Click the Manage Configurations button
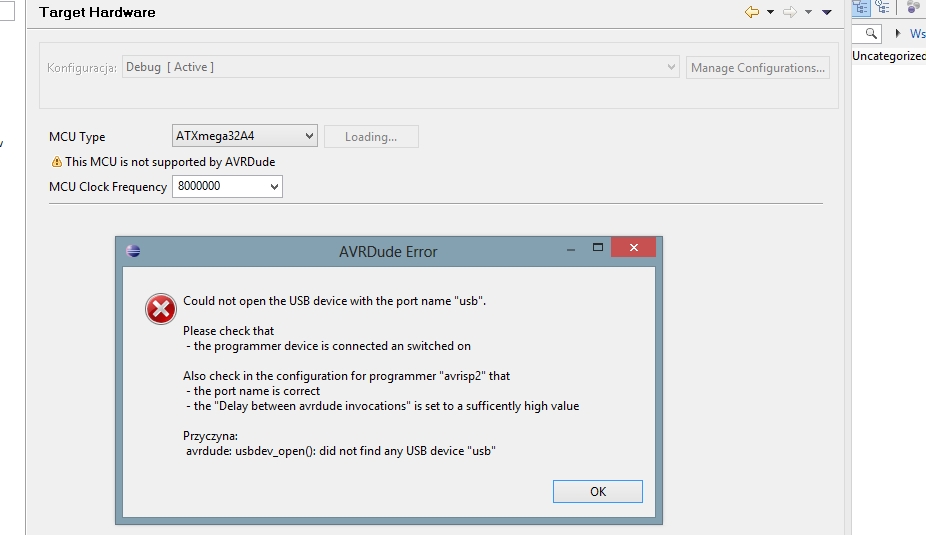 tap(758, 67)
